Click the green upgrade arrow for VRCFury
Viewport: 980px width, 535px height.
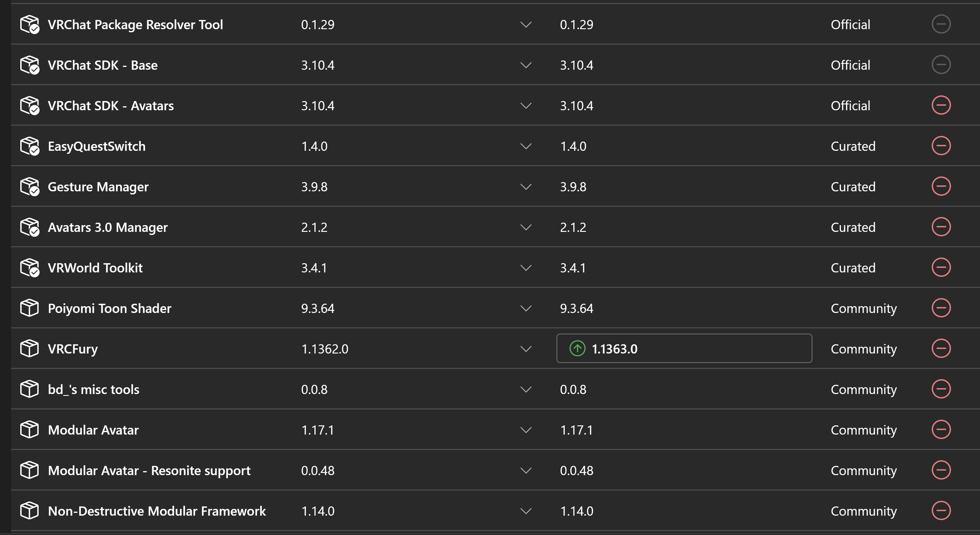pos(577,348)
